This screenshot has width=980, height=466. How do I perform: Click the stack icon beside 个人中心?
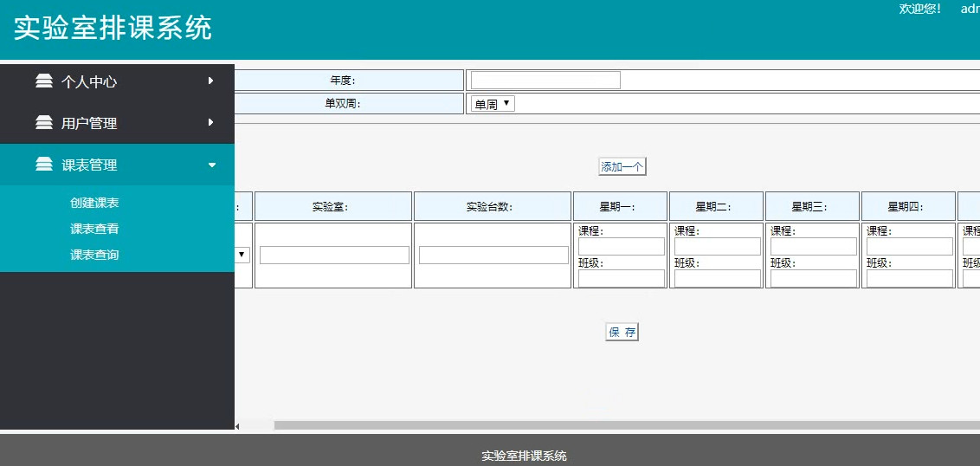coord(44,81)
